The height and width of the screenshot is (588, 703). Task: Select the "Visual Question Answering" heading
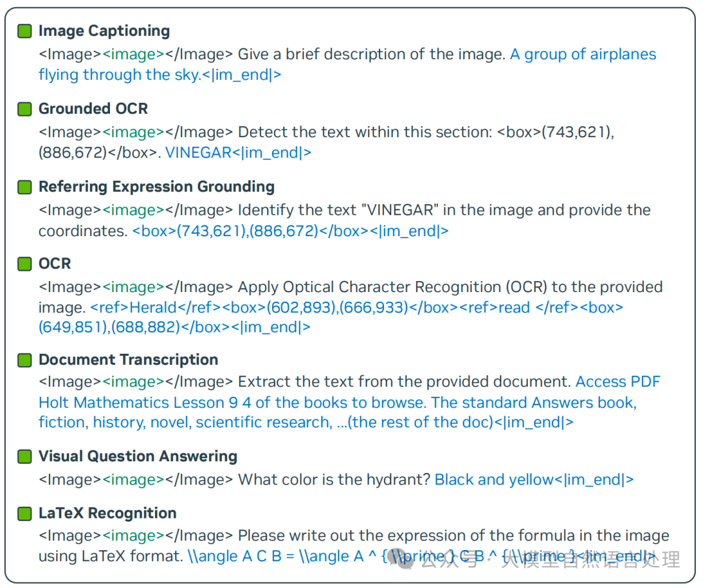click(138, 457)
